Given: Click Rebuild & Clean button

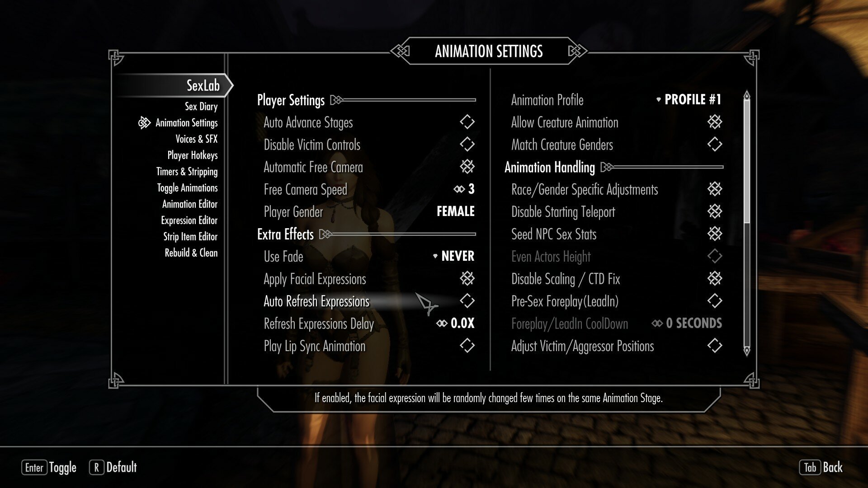Looking at the screenshot, I should point(191,253).
